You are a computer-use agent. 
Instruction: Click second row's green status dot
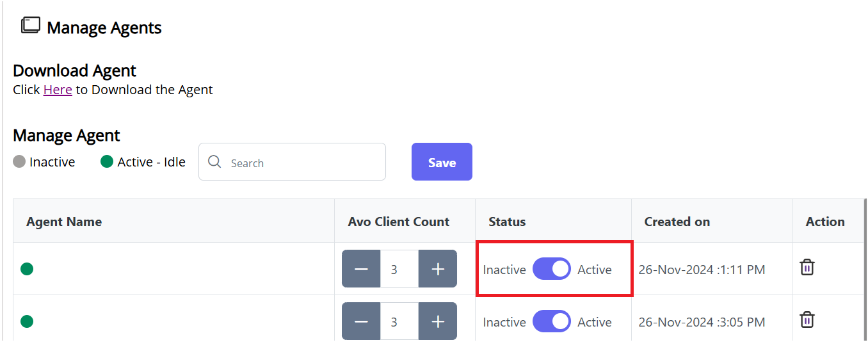pos(27,321)
